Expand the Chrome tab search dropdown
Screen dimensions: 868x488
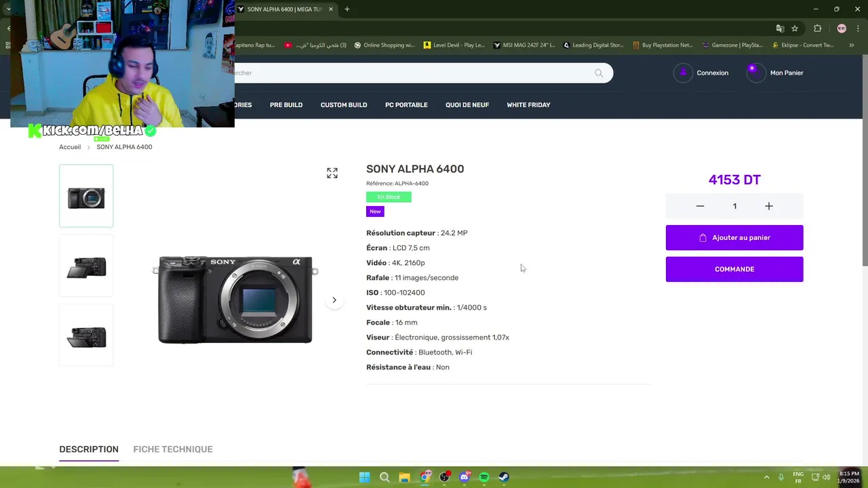point(8,9)
